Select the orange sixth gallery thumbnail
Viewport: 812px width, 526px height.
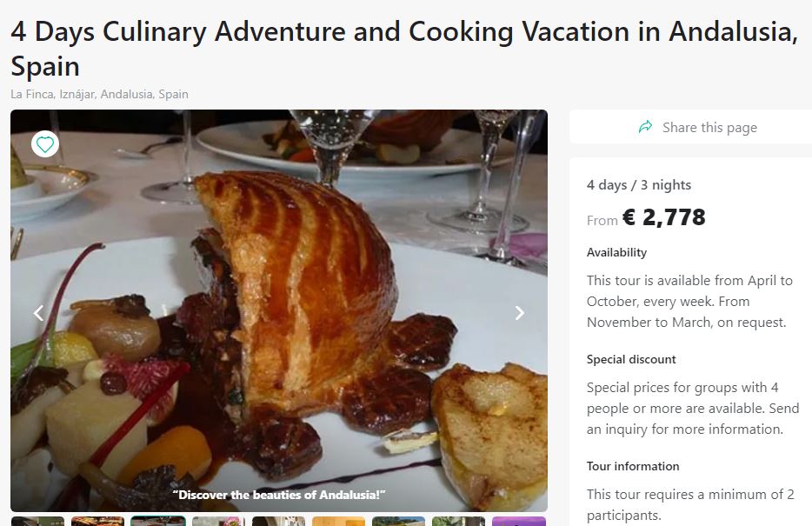[338, 522]
